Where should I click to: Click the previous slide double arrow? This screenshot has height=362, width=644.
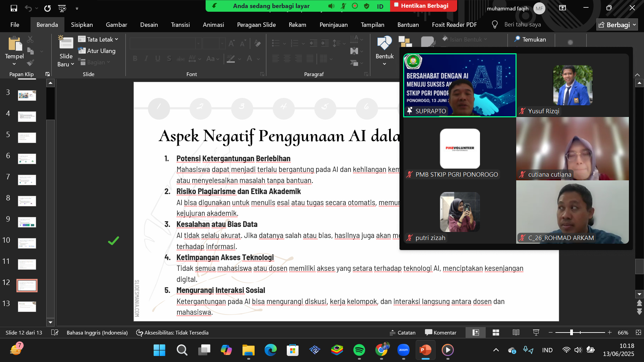click(639, 303)
